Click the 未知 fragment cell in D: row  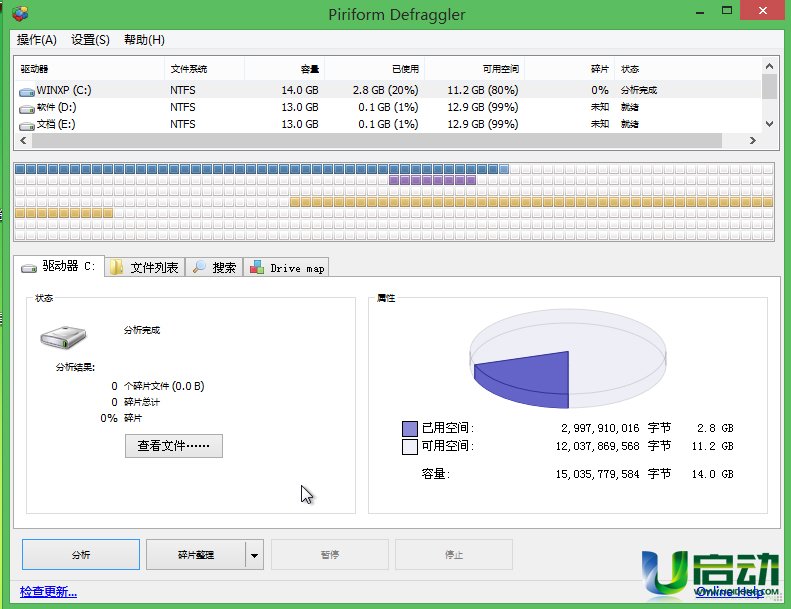pos(600,107)
